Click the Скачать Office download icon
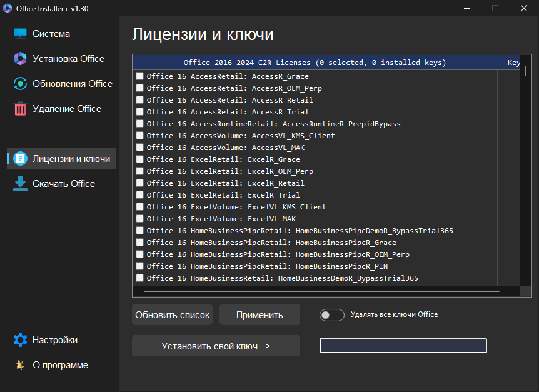539x392 pixels. click(21, 184)
